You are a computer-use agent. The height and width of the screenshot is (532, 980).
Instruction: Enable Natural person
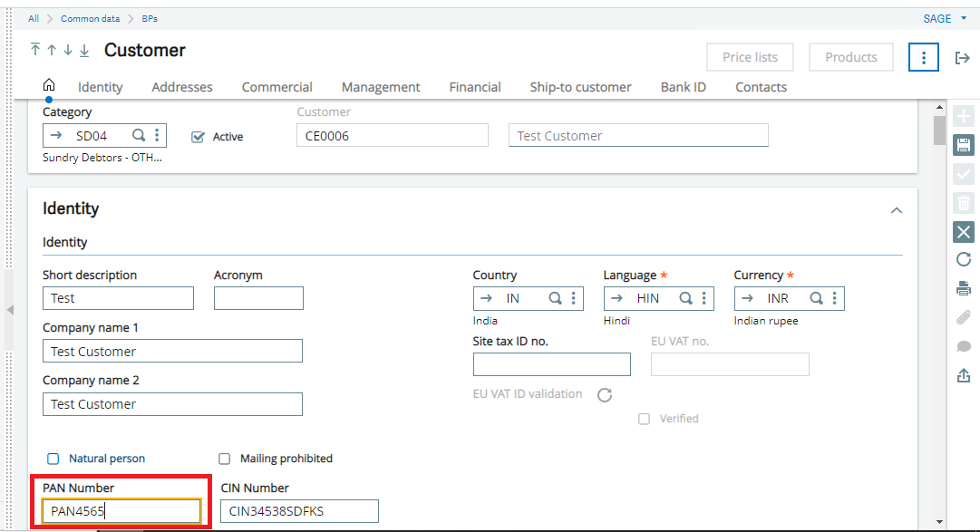[x=53, y=459]
